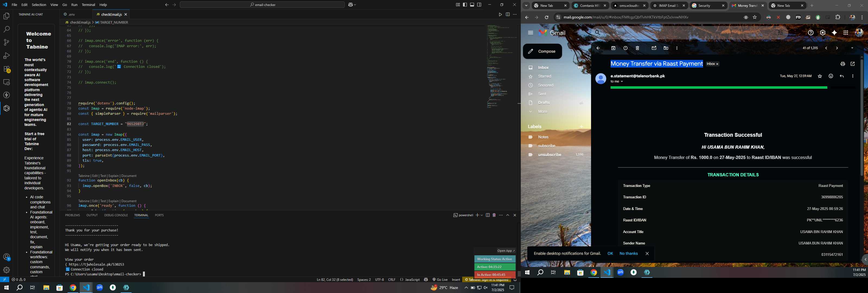The image size is (868, 293).
Task: Show hidden system tray icons
Action: [466, 288]
